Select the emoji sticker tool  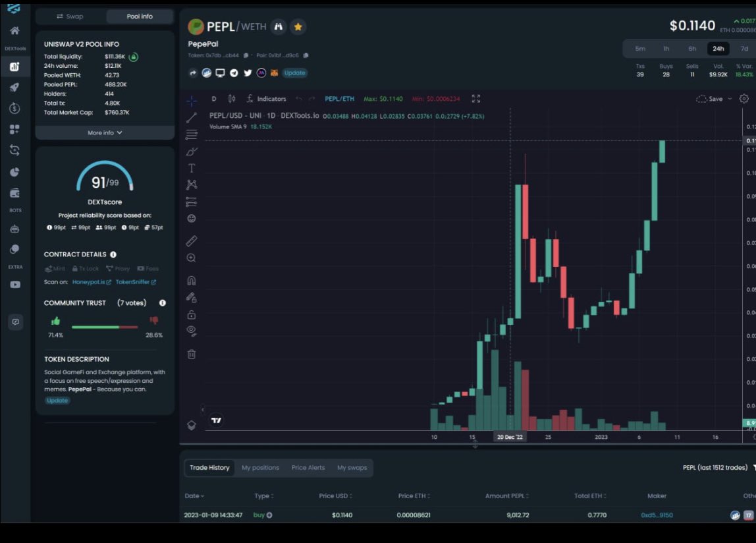[x=192, y=218]
